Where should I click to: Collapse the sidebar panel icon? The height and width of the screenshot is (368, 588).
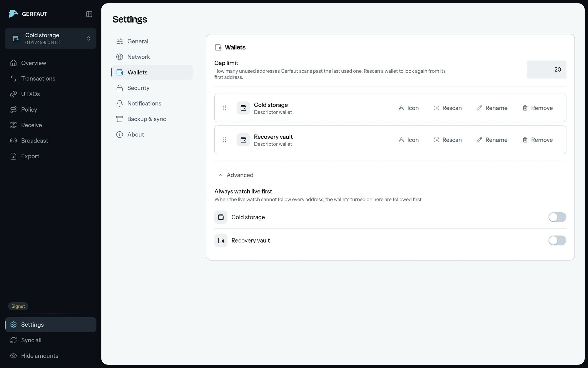tap(89, 14)
